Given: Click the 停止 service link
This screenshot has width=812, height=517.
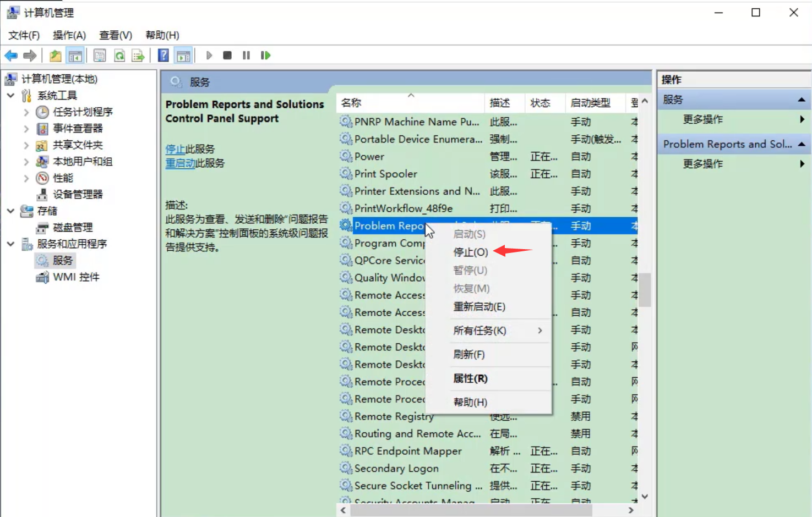Looking at the screenshot, I should coord(175,149).
